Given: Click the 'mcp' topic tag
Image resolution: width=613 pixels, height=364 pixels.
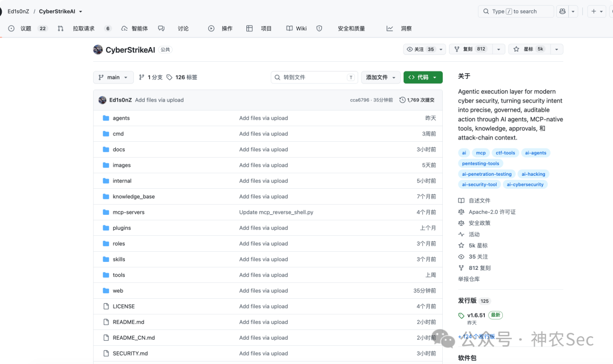Looking at the screenshot, I should (481, 153).
